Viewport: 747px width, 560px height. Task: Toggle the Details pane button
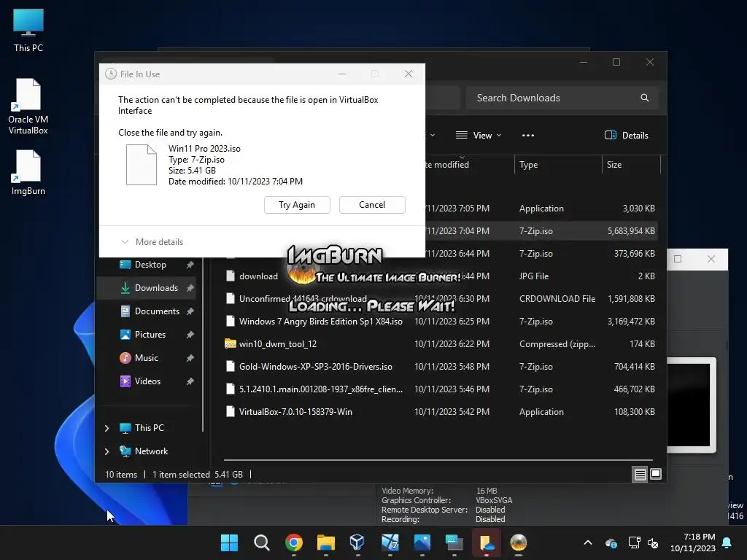(627, 135)
